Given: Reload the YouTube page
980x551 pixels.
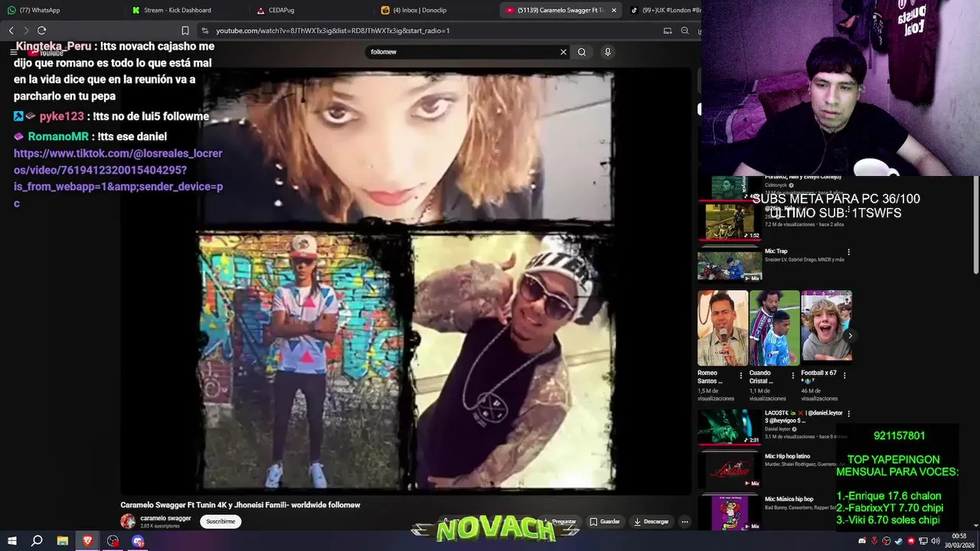Looking at the screenshot, I should point(41,31).
